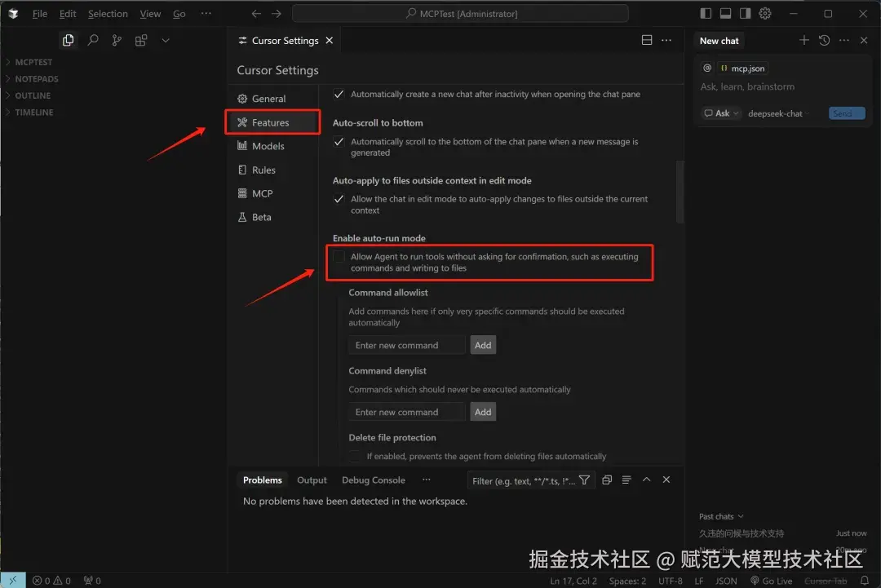881x588 pixels.
Task: Go forward with the right arrow
Action: 277,14
